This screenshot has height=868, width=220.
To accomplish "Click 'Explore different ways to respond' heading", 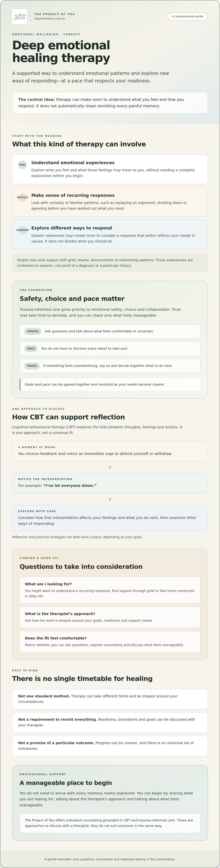I will tap(71, 228).
